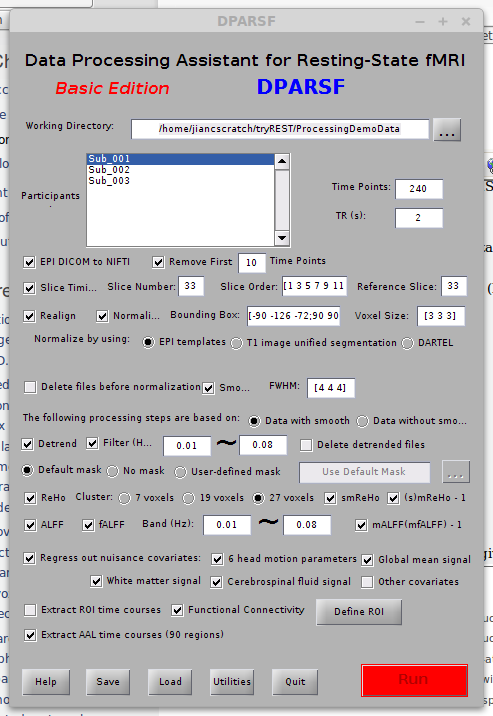This screenshot has width=493, height=716.
Task: Click the Slice Number field
Action: 191,286
